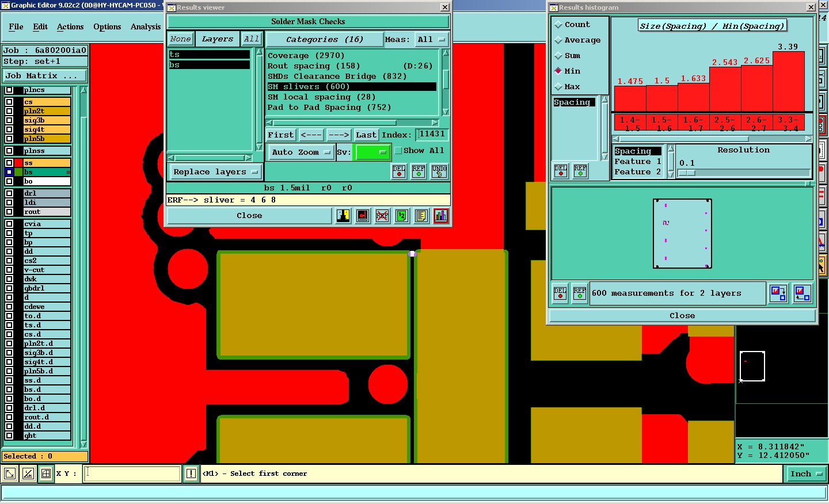Click the Last button
Image resolution: width=829 pixels, height=504 pixels.
366,135
